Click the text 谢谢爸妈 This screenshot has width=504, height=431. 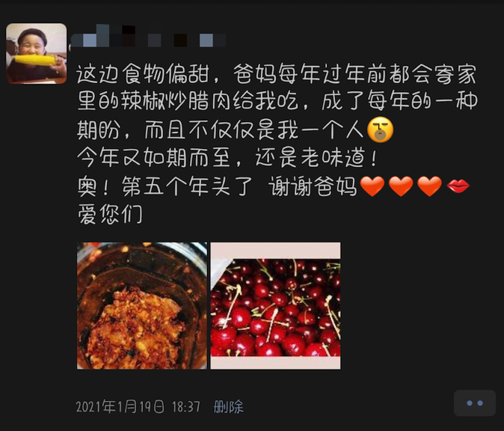coord(313,186)
